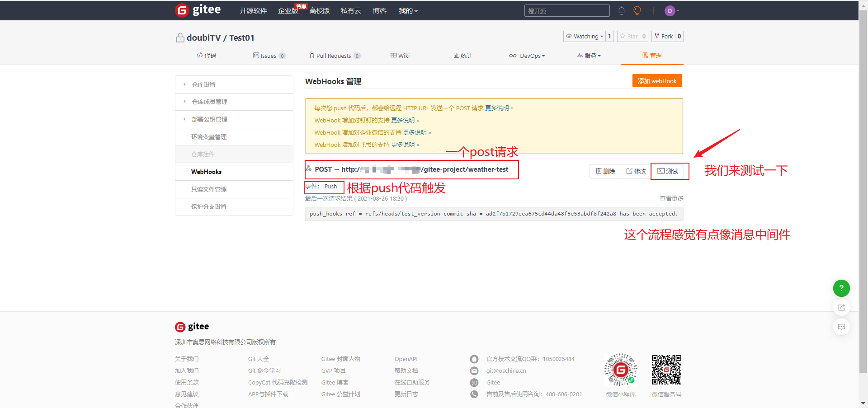Expand 仓库设置 in the sidebar
This screenshot has height=408, width=868.
203,84
